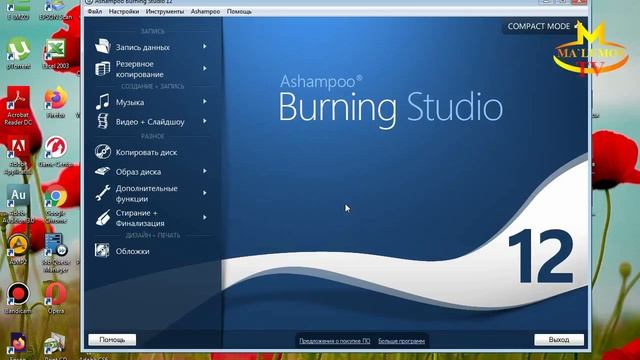
Task: Open the uTorrent desktop shortcut
Action: (x=18, y=53)
